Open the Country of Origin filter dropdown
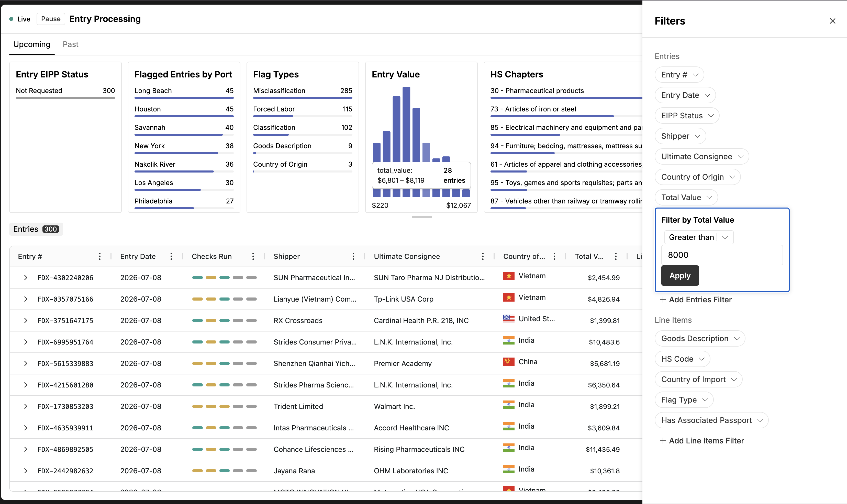This screenshot has width=847, height=504. pyautogui.click(x=697, y=177)
